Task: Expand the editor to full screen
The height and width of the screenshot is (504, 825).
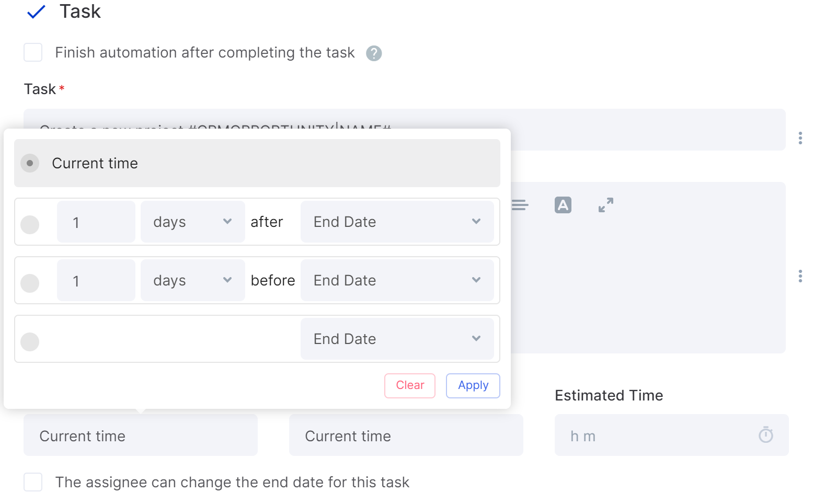Action: 605,205
